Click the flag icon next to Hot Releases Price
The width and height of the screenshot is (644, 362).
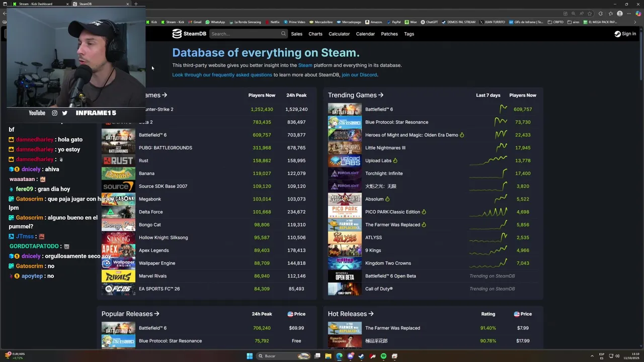pos(517,314)
